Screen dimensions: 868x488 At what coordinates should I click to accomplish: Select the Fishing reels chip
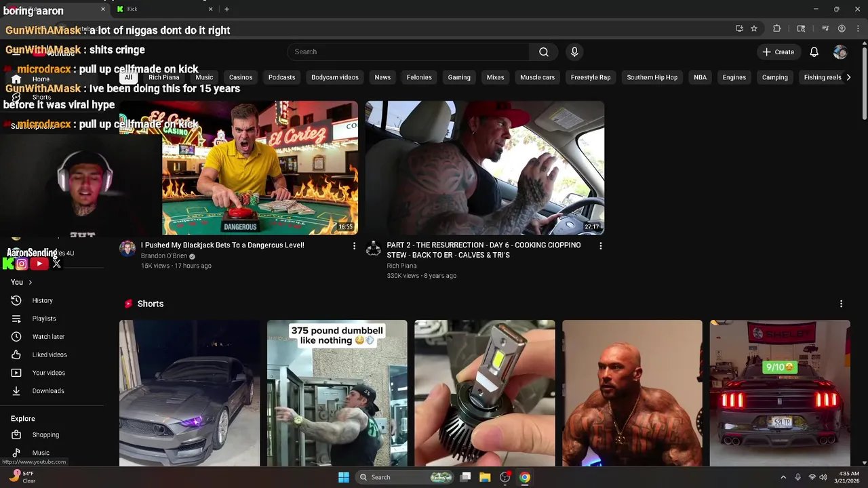(x=822, y=77)
